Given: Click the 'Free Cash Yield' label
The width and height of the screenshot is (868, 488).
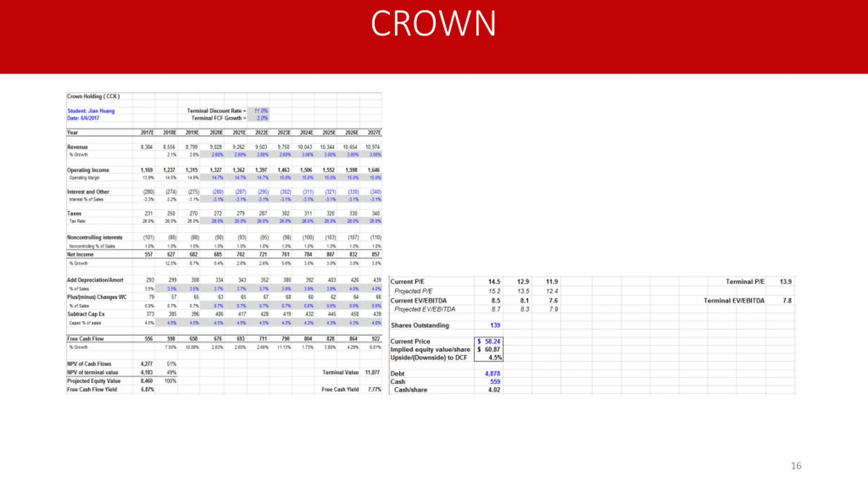Looking at the screenshot, I should click(340, 389).
